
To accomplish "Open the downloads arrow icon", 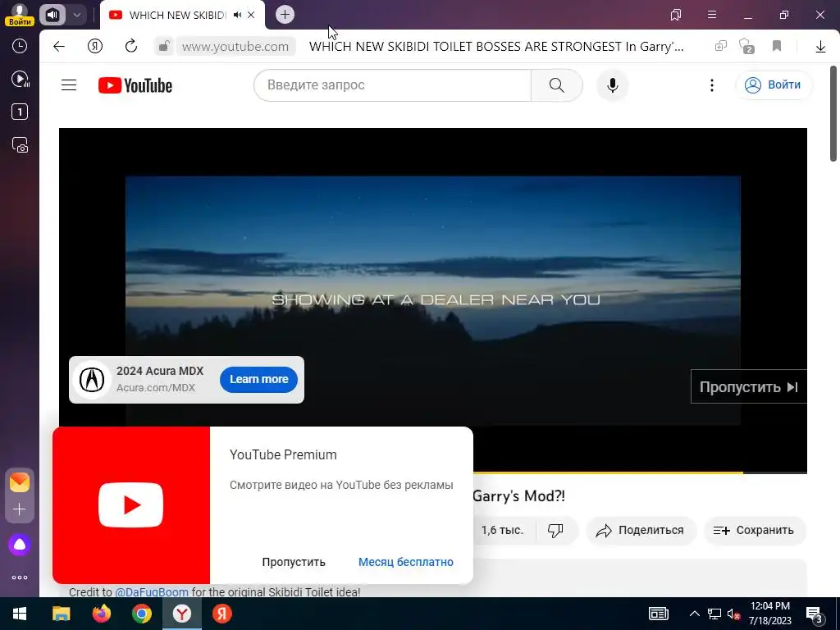I will pos(820,47).
